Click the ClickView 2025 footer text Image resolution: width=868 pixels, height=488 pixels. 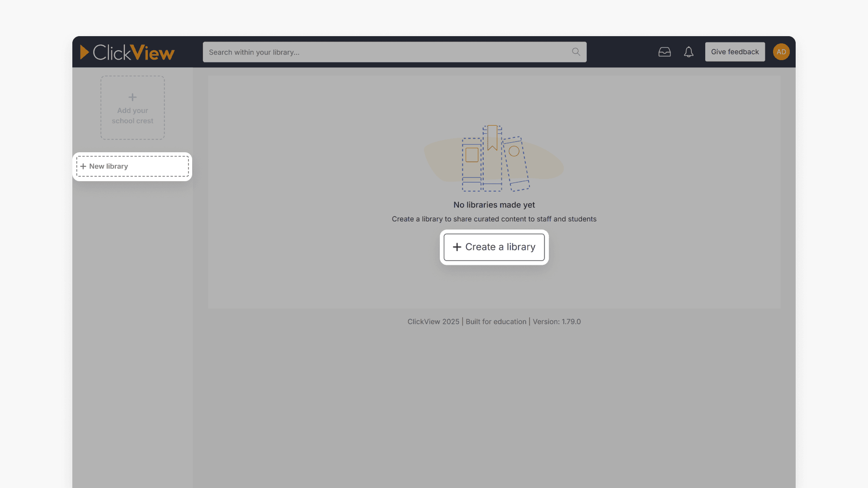tap(433, 321)
